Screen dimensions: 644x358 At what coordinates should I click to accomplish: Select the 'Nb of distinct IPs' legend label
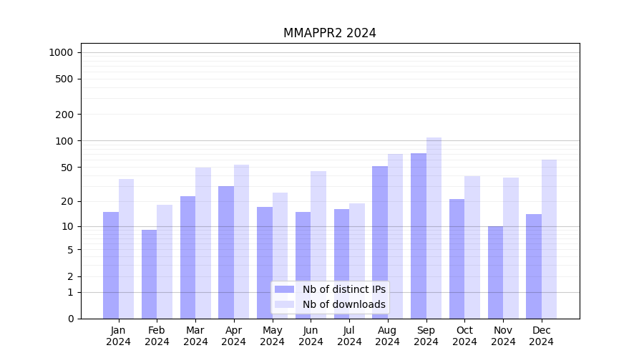pos(343,289)
